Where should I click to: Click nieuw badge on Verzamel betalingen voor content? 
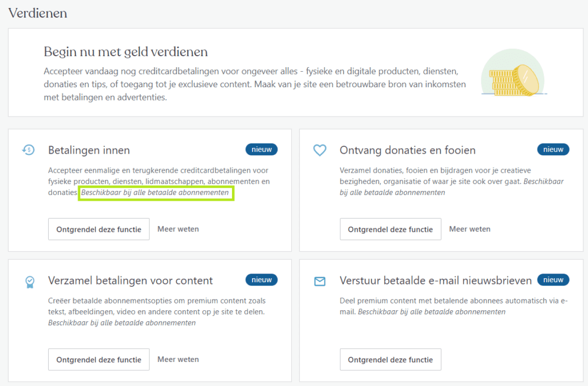[x=262, y=280]
